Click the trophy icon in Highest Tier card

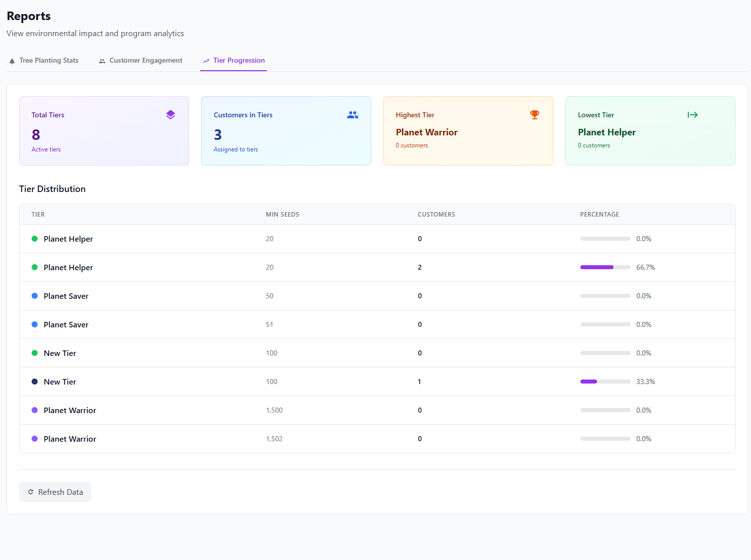535,115
